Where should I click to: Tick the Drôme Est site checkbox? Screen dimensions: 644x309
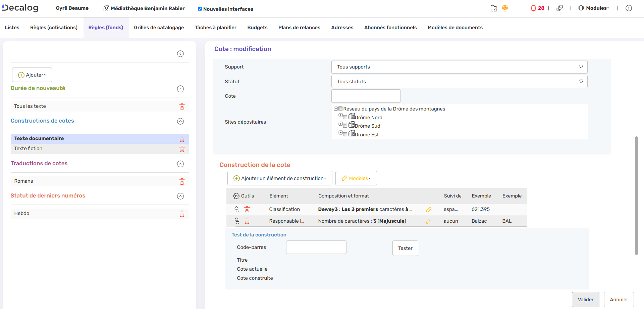pos(345,135)
